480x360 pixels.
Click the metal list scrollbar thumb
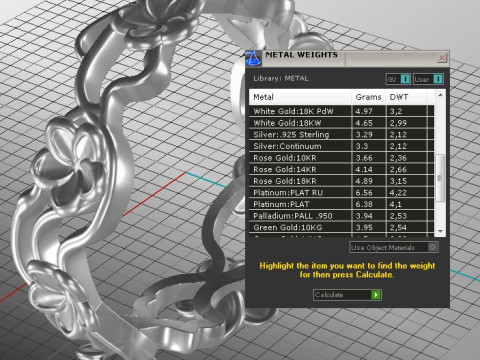[x=440, y=178]
